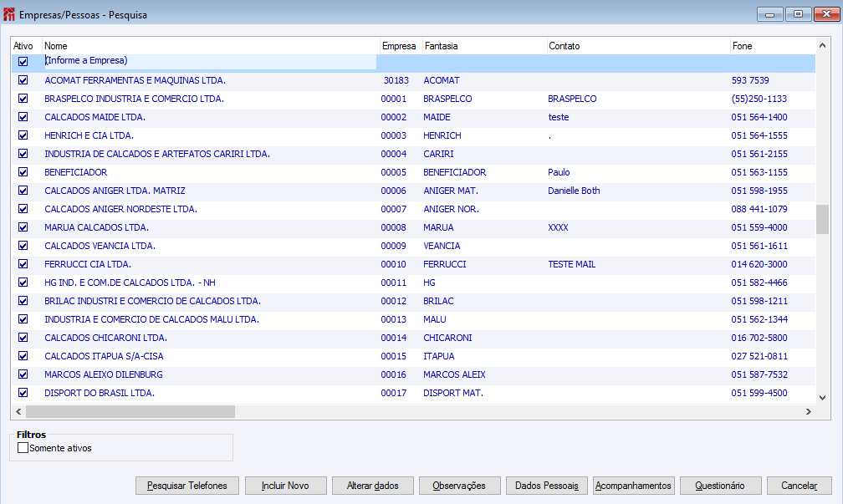The width and height of the screenshot is (843, 504).
Task: Select CALCADOS ANIGER LTDA. MATRIZ row name
Action: [115, 191]
